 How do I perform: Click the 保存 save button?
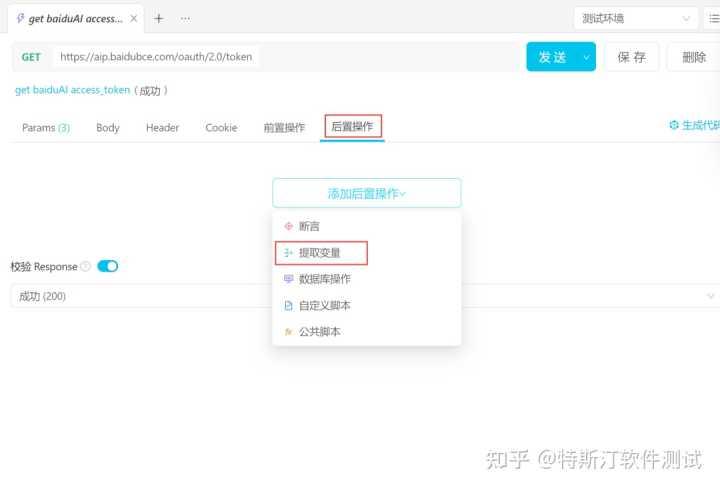631,57
